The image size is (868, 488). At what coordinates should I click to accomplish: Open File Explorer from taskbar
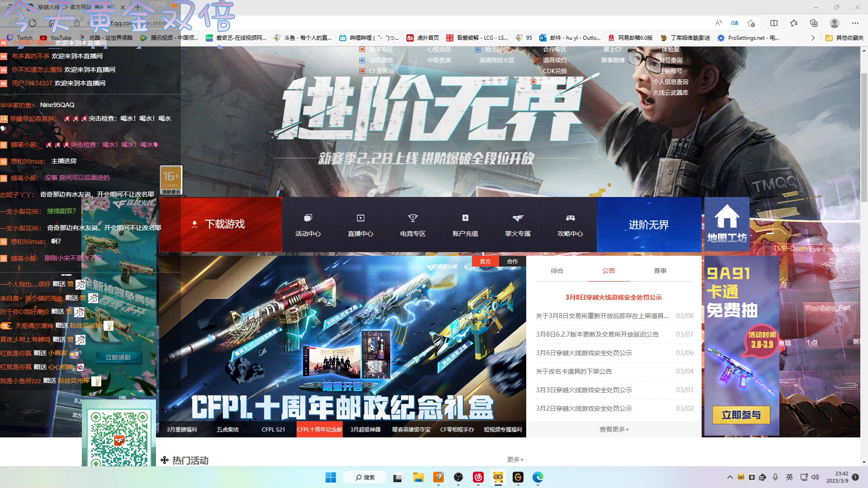pyautogui.click(x=418, y=477)
